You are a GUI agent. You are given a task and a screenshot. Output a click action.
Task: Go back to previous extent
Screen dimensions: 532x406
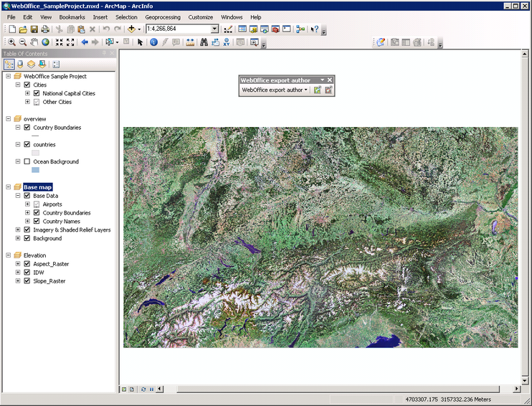[x=85, y=42]
